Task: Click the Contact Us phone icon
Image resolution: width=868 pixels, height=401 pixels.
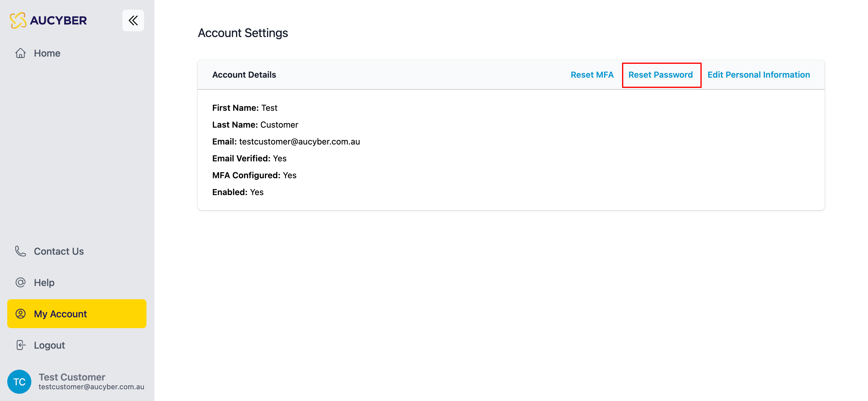Action: coord(20,251)
